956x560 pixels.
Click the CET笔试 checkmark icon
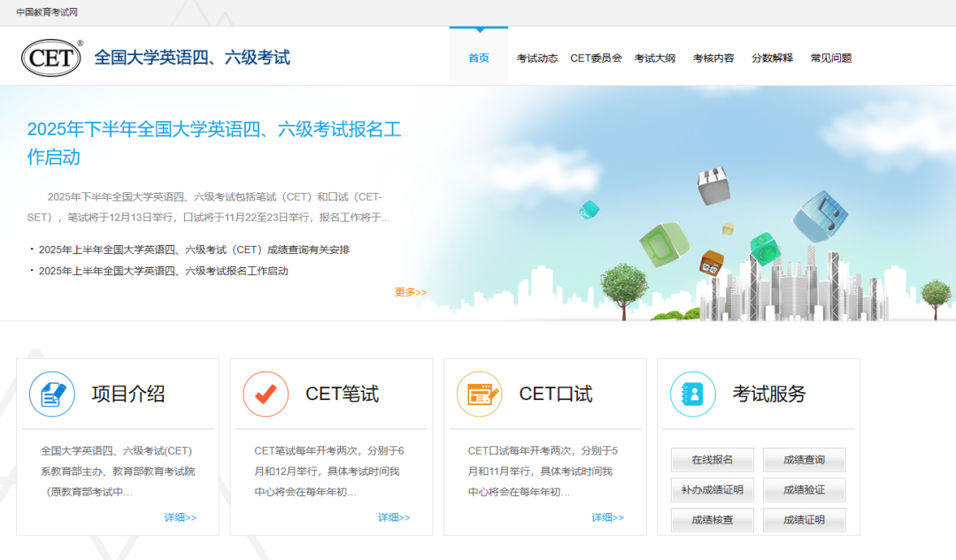click(266, 395)
